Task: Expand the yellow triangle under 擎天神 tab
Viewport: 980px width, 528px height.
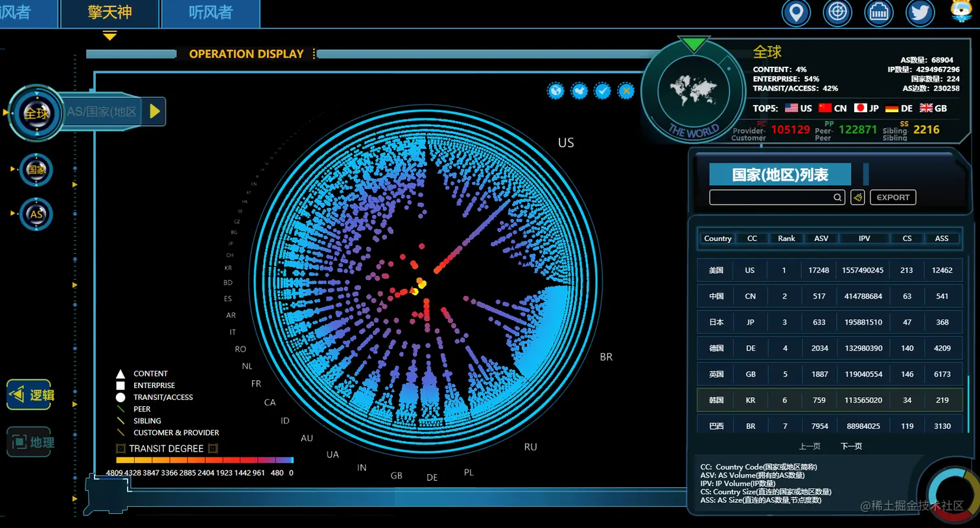Action: click(110, 36)
